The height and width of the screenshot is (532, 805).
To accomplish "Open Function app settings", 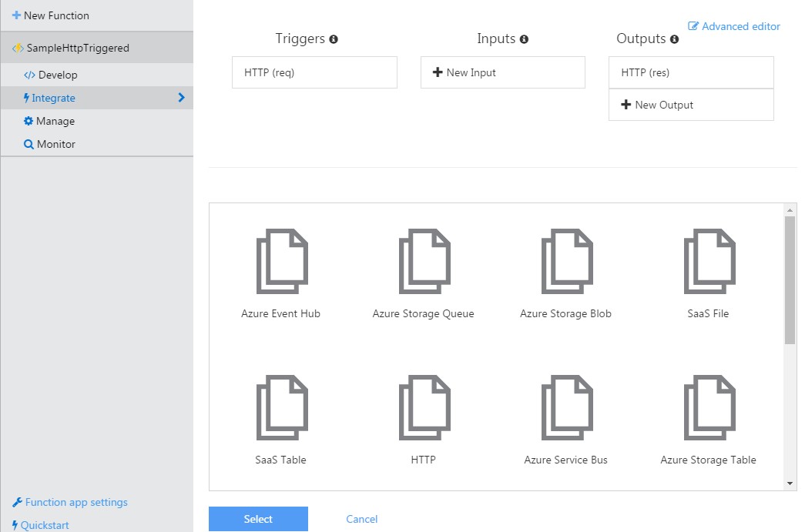I will point(70,502).
